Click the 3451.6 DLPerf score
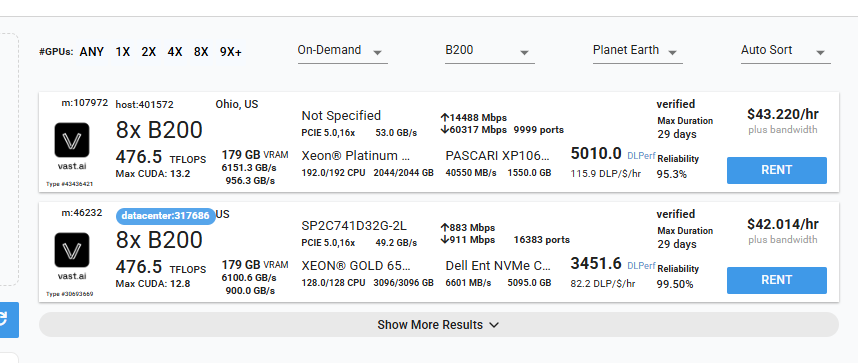 point(596,264)
